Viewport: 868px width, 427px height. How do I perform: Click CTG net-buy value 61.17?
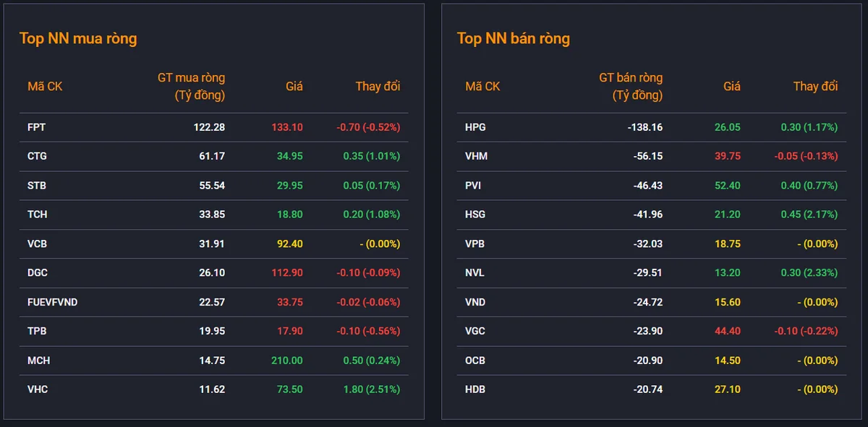tap(212, 156)
